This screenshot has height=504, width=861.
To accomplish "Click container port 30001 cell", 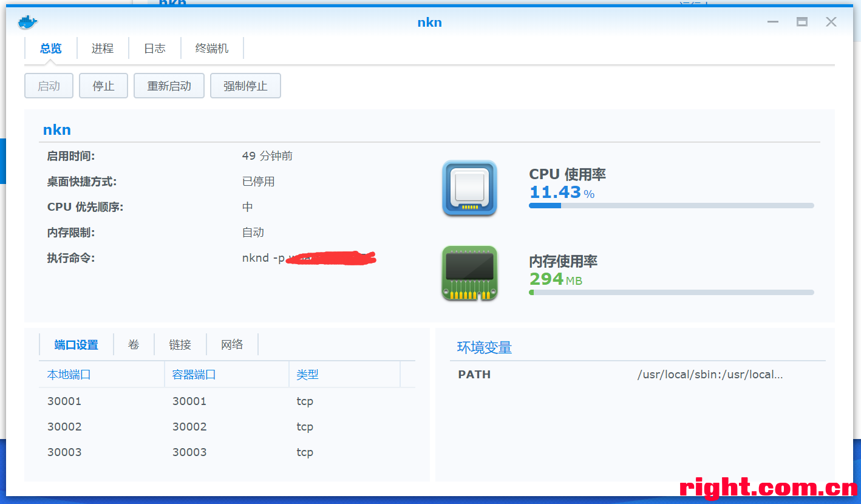I will click(x=189, y=401).
